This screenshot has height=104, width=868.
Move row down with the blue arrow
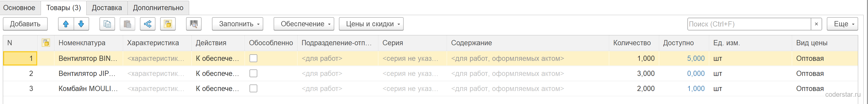click(x=81, y=24)
